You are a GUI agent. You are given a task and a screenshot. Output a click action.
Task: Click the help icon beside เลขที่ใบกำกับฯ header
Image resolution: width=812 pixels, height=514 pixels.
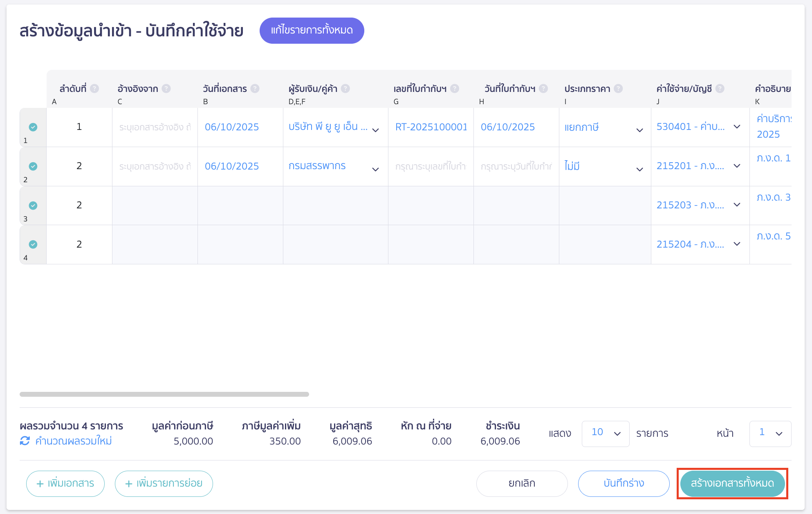(454, 88)
